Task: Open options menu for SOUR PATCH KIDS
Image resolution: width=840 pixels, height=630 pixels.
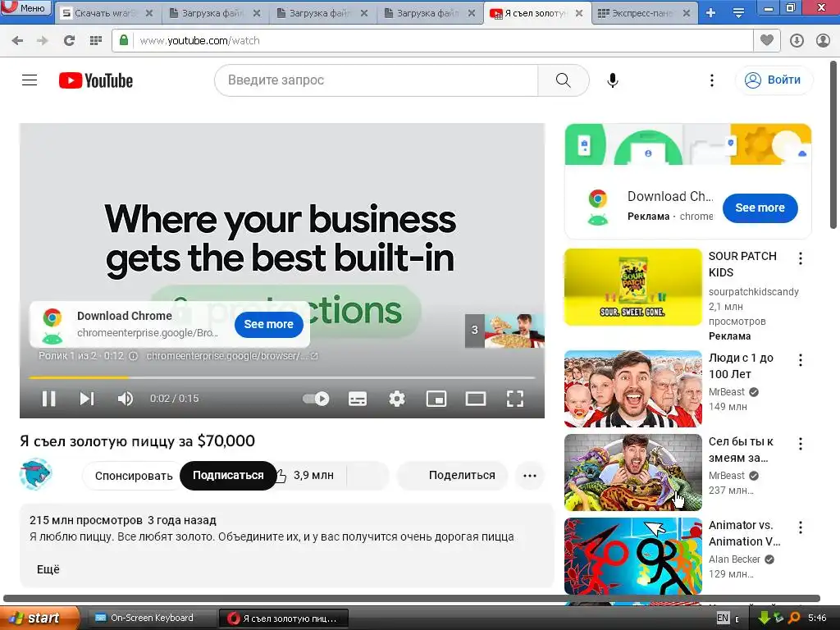Action: point(801,258)
